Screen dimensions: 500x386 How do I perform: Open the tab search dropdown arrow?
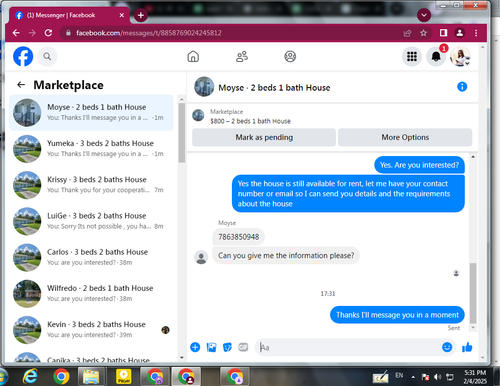(424, 15)
